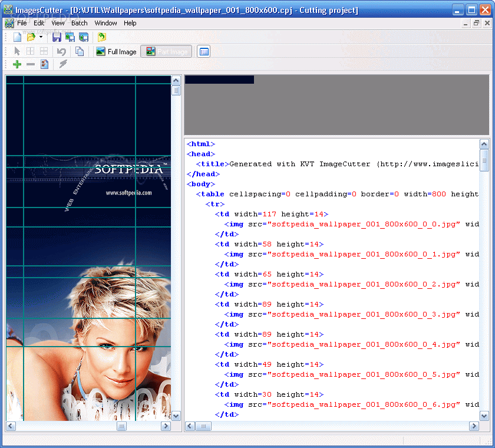Click the img src line ending 0_5.jpg
This screenshot has width=495, height=448.
(x=351, y=374)
